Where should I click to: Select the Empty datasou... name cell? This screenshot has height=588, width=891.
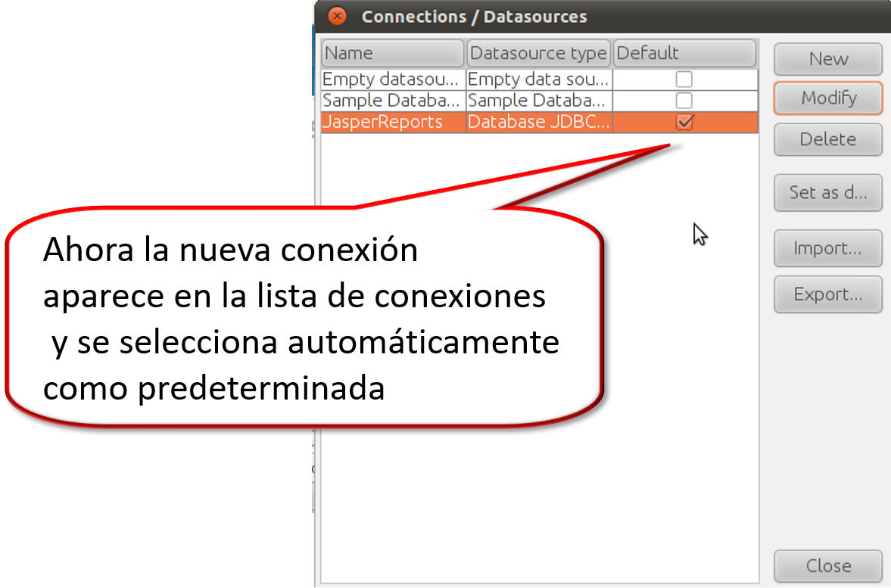393,79
